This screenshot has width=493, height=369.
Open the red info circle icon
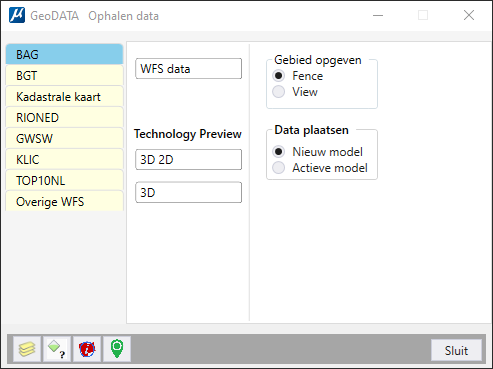(87, 349)
